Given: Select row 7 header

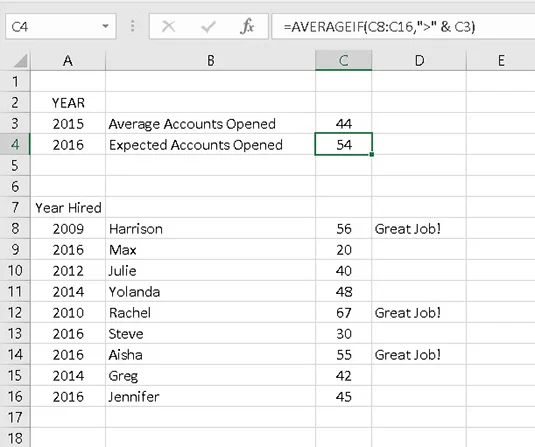Looking at the screenshot, I should (x=15, y=207).
